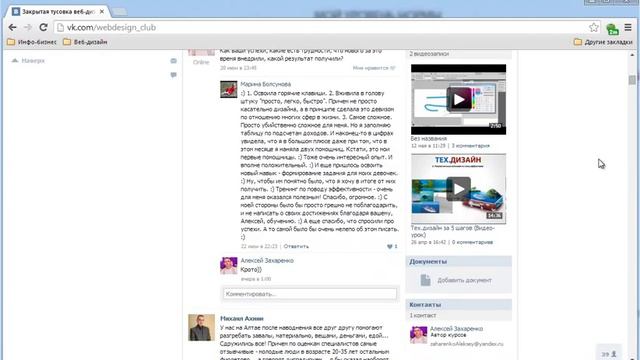Open the Chrome hamburger menu
Viewport: 640px width, 360px height.
[x=628, y=27]
